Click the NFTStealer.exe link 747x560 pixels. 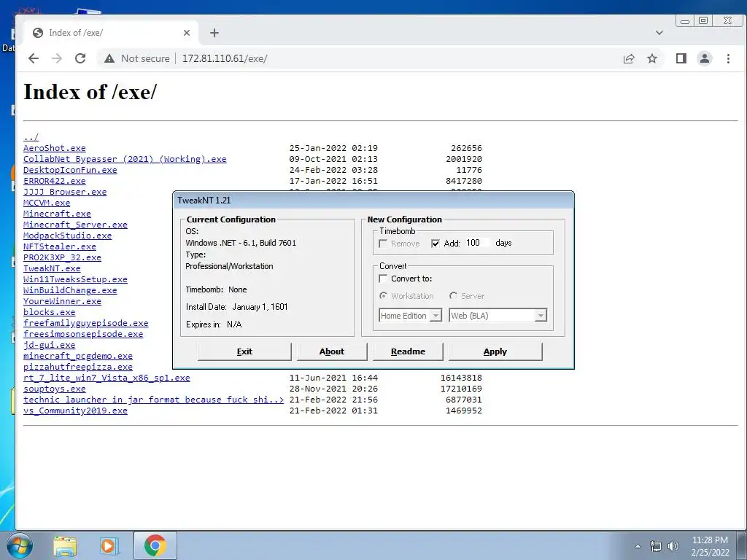60,246
